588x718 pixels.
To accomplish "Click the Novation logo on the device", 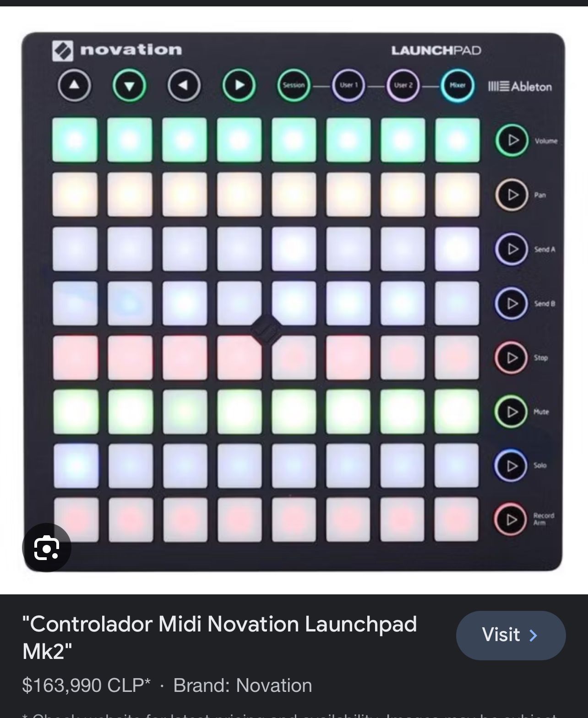I will click(117, 50).
